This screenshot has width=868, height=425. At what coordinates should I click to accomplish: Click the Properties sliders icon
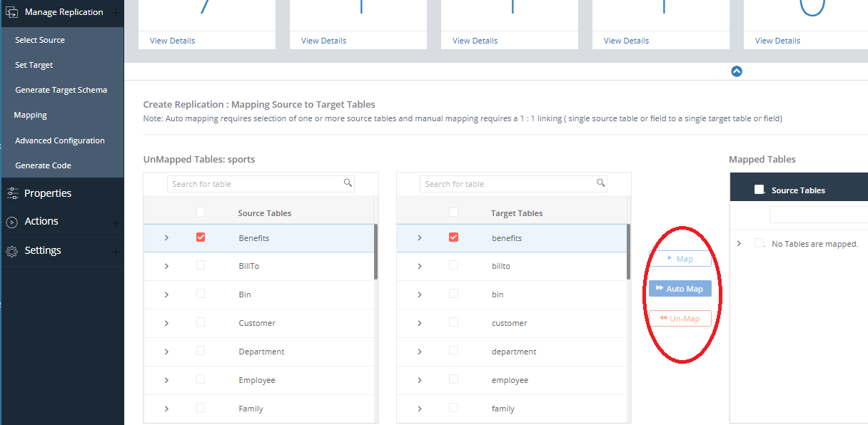click(11, 193)
